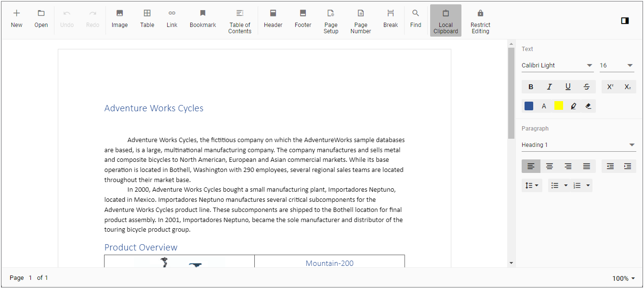Create a New document
The width and height of the screenshot is (644, 289).
pyautogui.click(x=16, y=20)
